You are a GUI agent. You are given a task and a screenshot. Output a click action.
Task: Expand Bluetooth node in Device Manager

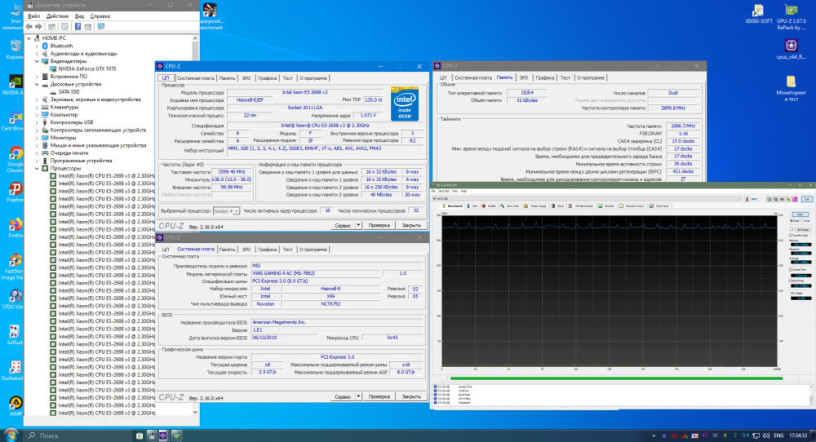pos(37,46)
